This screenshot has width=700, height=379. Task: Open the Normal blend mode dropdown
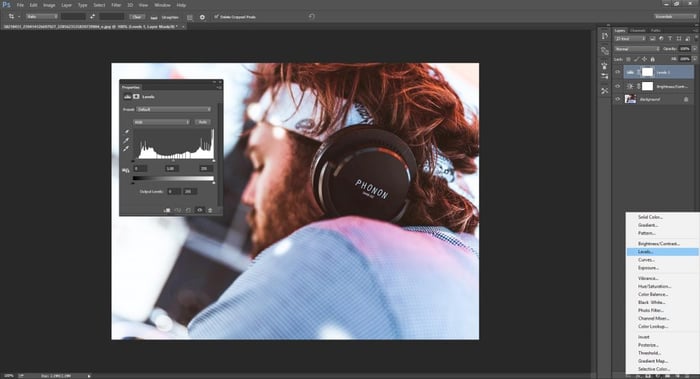(x=637, y=49)
